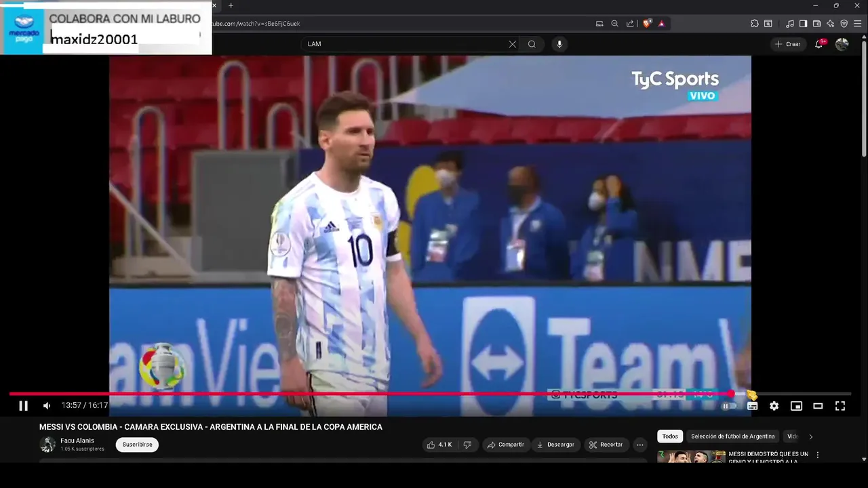Click the Recortar clip button
The image size is (868, 488).
pos(606,445)
